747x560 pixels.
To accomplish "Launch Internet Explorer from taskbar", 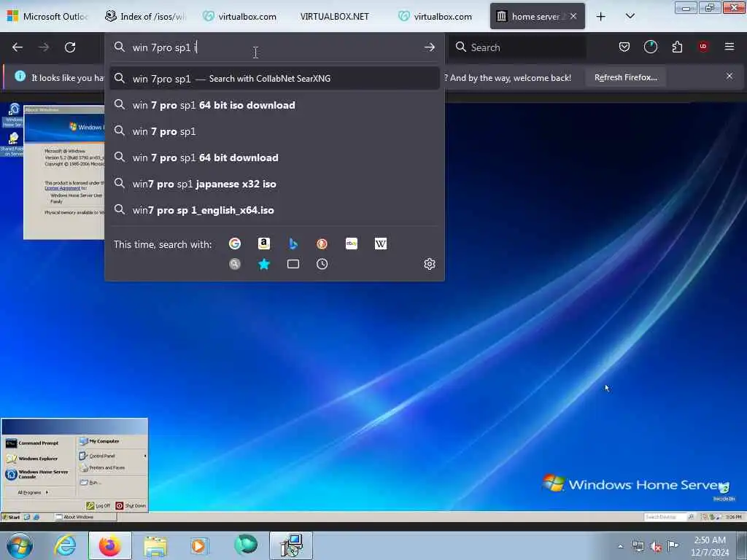I will [65, 545].
